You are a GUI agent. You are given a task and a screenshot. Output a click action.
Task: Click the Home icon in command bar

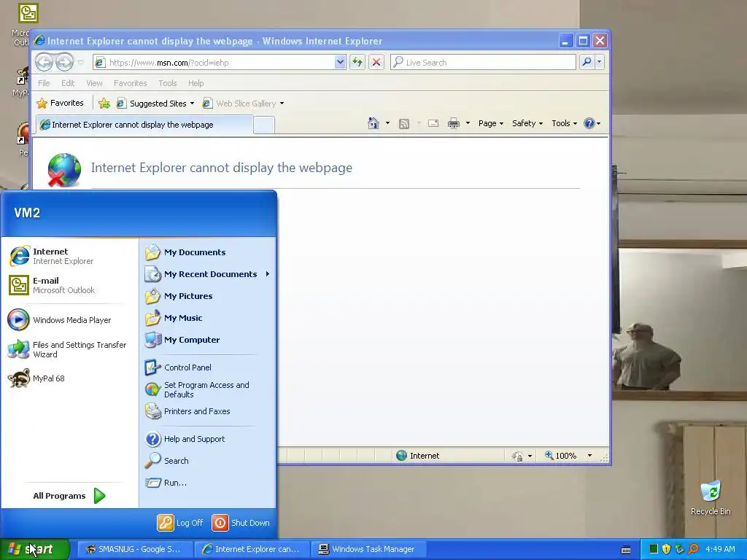373,123
